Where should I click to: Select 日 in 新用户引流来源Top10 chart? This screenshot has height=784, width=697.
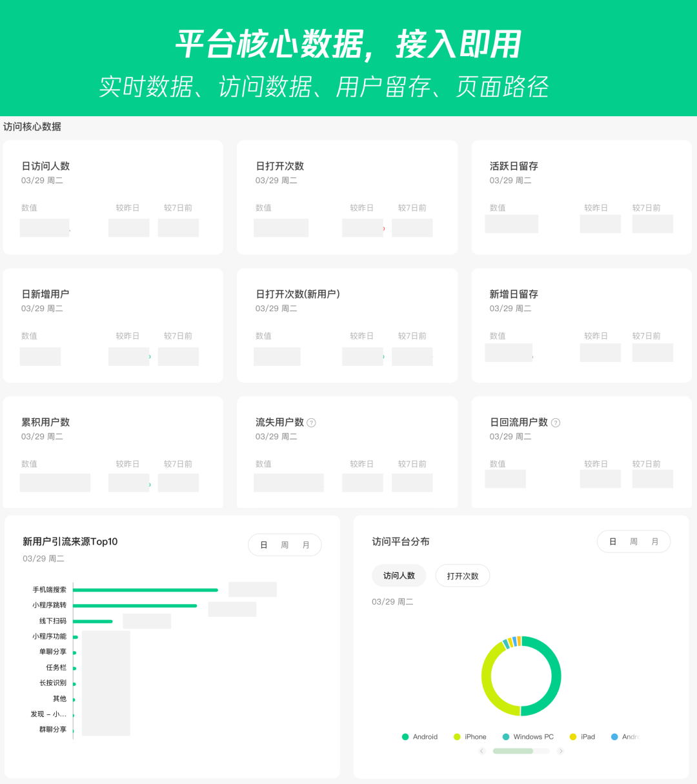coord(264,545)
